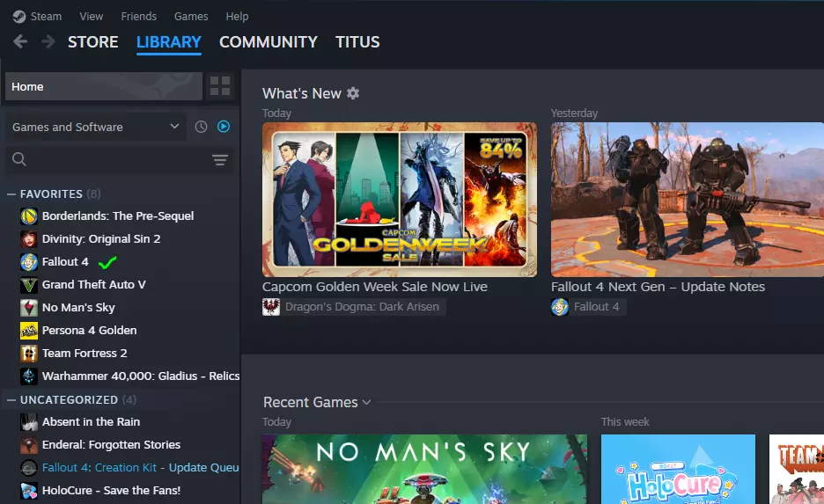Screen dimensions: 824x504
Task: Open the Games menu
Action: pos(191,17)
